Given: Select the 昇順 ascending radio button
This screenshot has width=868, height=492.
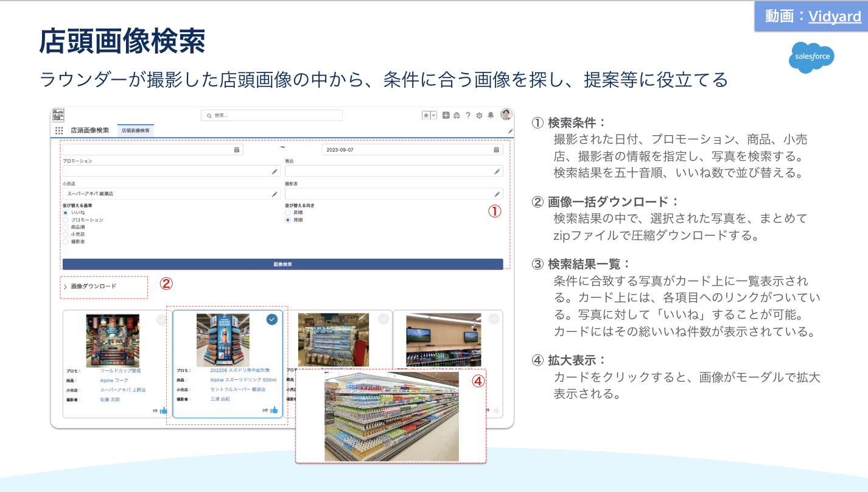Looking at the screenshot, I should coord(288,213).
